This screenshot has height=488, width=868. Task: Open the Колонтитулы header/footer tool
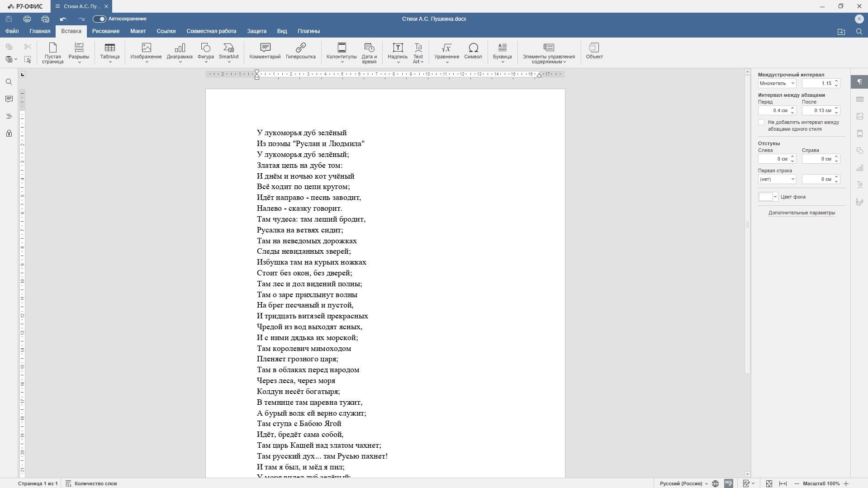click(x=342, y=53)
